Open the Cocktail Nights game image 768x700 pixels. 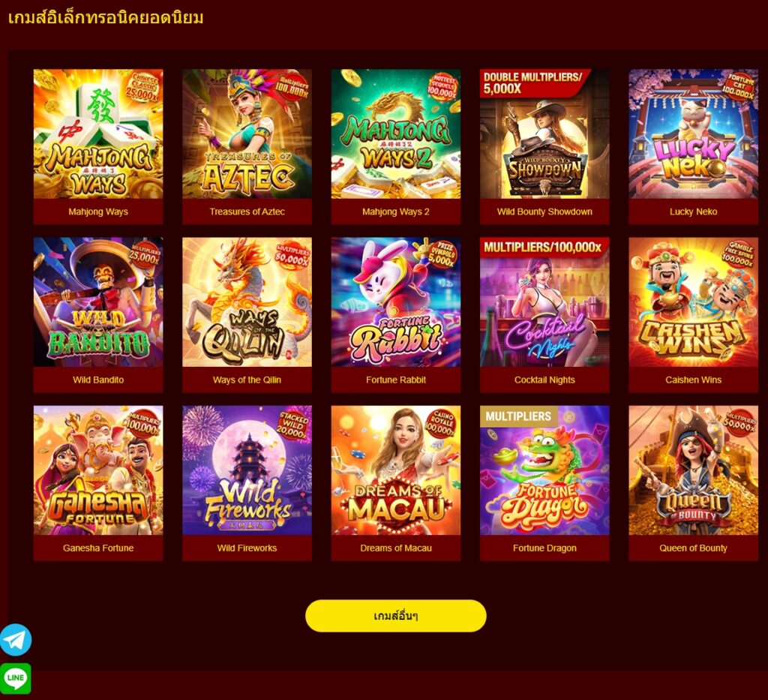click(x=544, y=302)
